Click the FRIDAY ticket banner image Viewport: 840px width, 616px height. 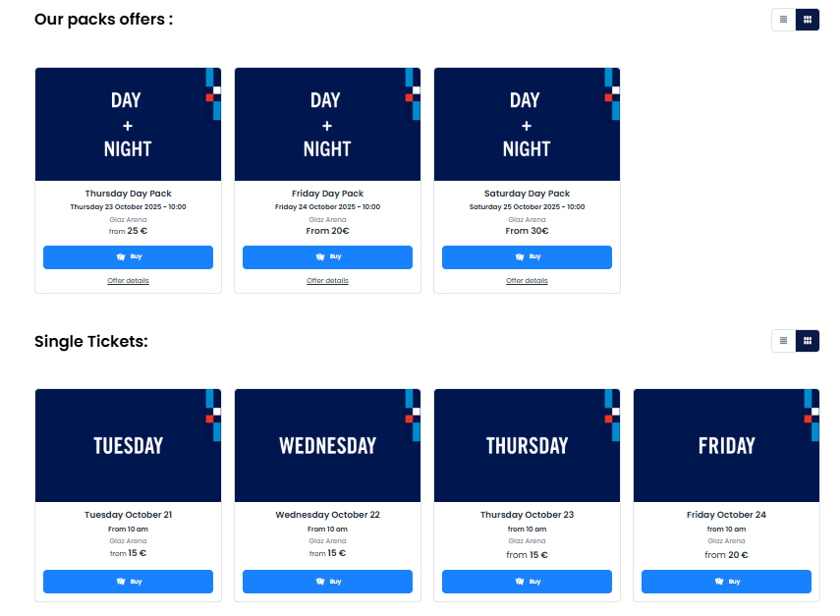tap(726, 445)
